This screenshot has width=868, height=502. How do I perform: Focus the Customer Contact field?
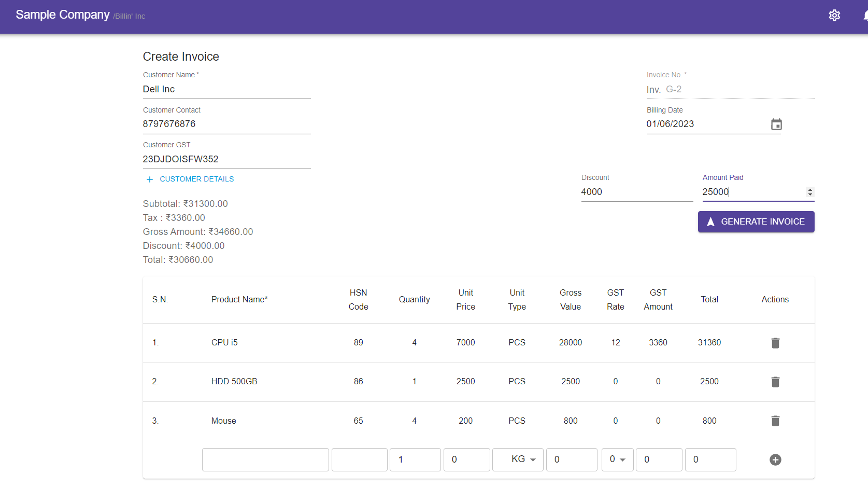point(226,124)
